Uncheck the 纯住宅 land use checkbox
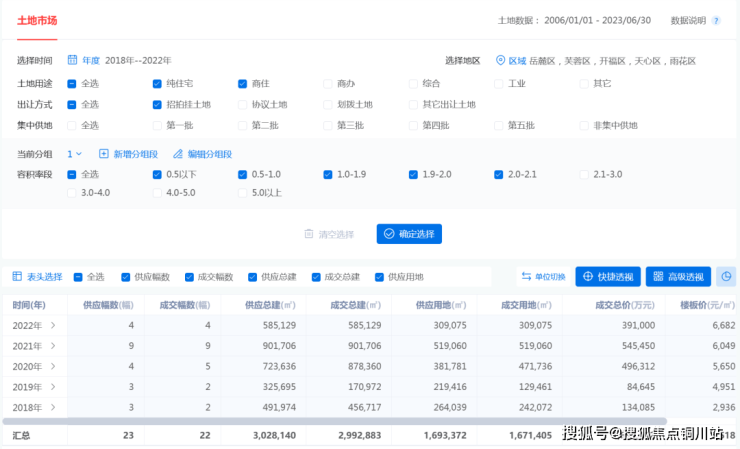 157,83
